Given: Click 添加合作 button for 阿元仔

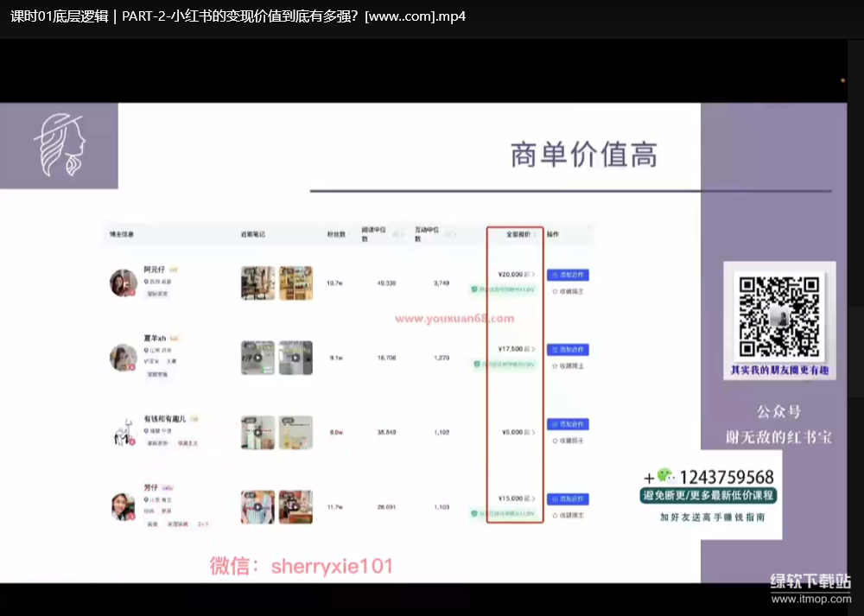Looking at the screenshot, I should coord(568,275).
